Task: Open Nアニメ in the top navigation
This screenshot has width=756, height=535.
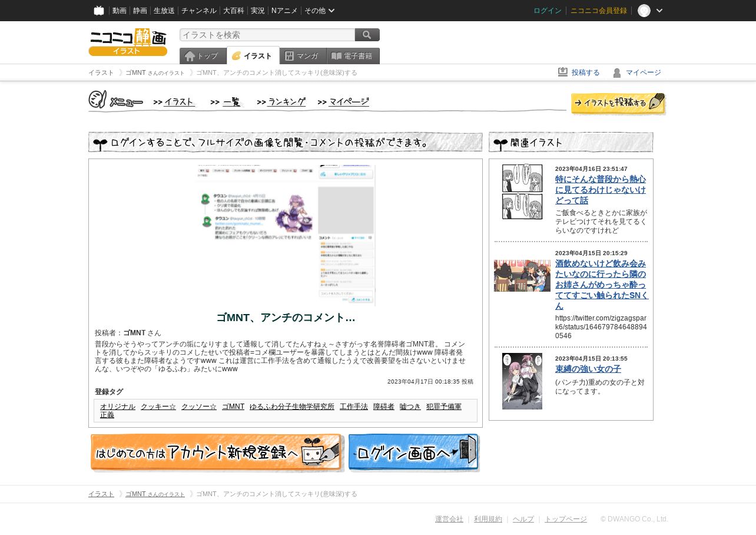Action: point(284,11)
